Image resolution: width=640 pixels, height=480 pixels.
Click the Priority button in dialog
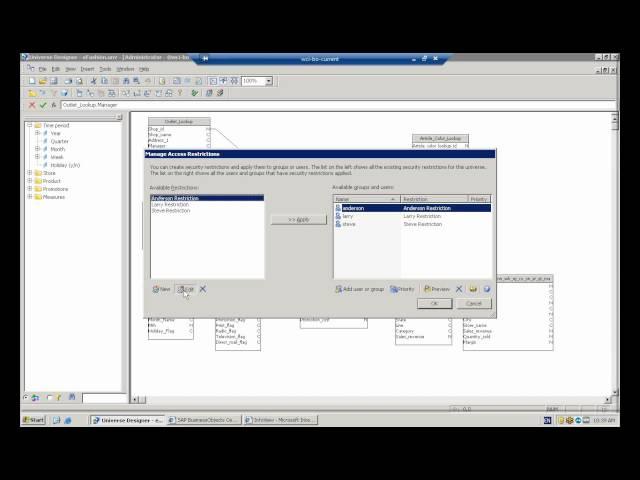point(402,289)
